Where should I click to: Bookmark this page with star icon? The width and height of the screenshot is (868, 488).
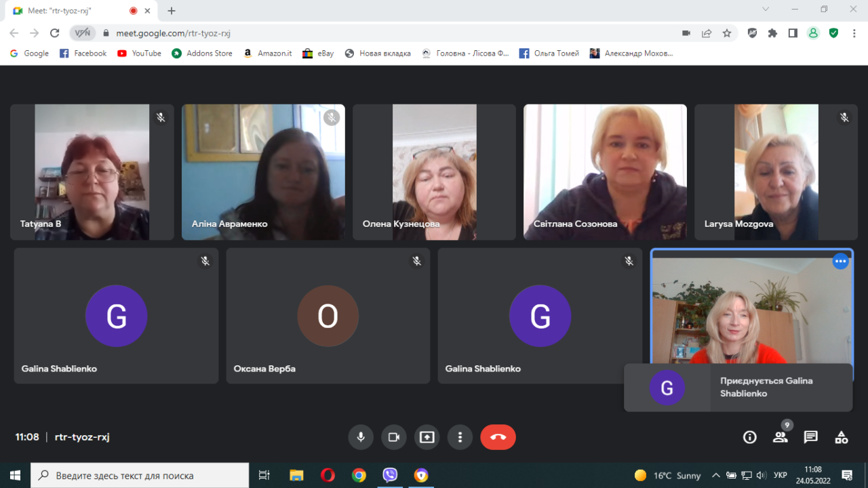pyautogui.click(x=727, y=33)
